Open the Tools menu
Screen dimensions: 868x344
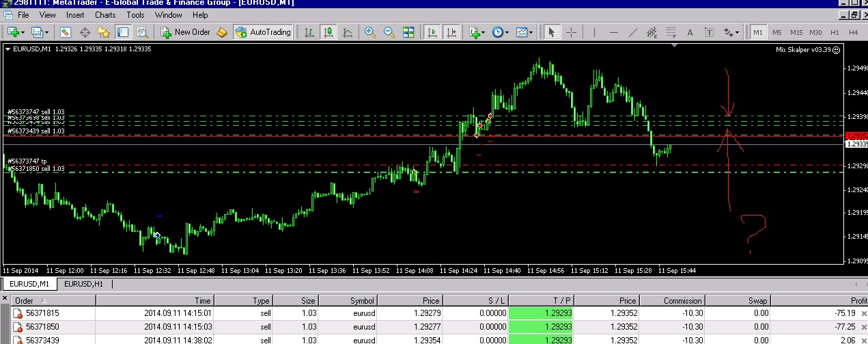click(x=135, y=14)
